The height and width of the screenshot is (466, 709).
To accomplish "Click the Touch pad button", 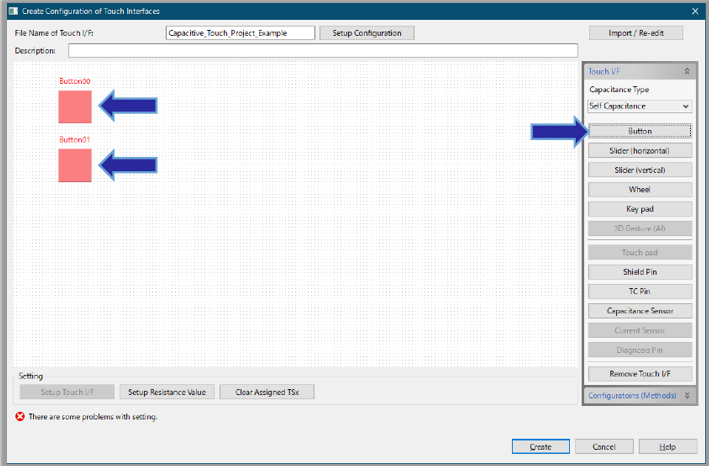I will pyautogui.click(x=640, y=252).
